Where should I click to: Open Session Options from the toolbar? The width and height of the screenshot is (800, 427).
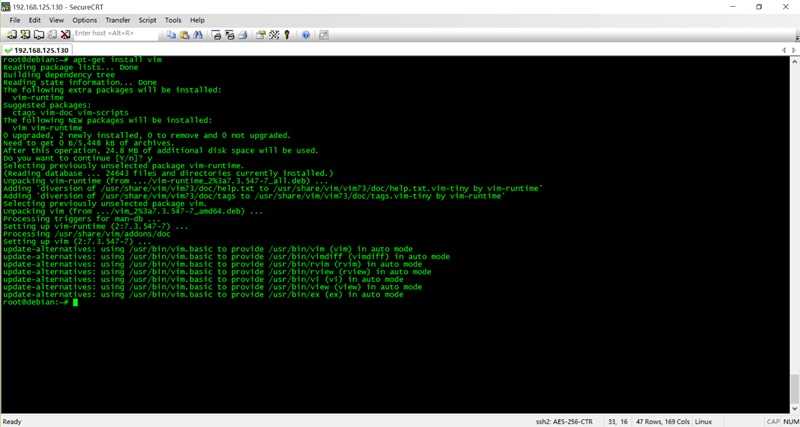point(261,35)
